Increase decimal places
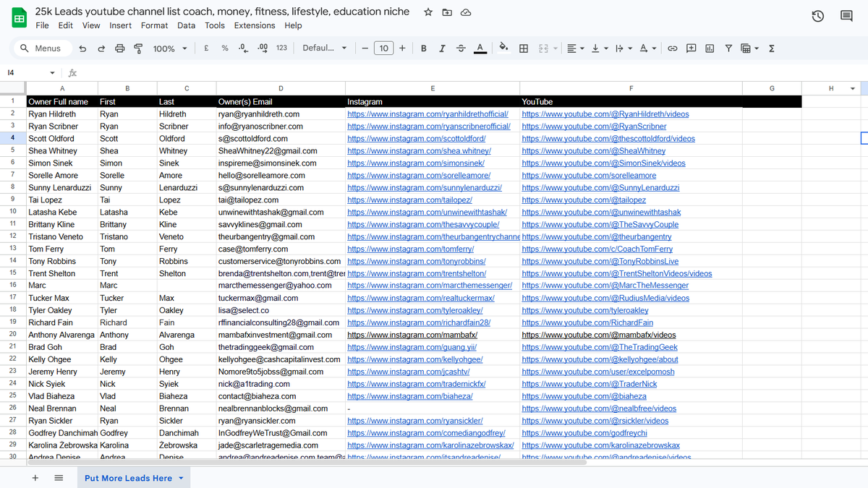The image size is (868, 488). (x=263, y=48)
